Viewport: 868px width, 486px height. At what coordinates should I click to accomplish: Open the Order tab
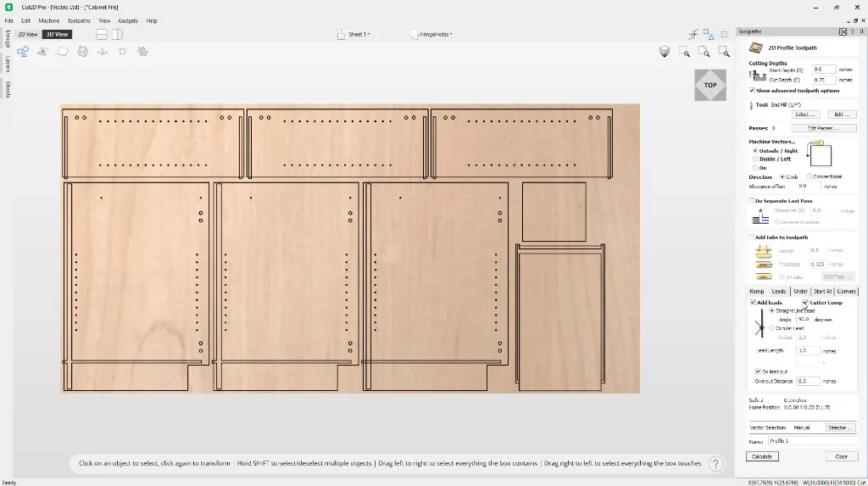[800, 292]
